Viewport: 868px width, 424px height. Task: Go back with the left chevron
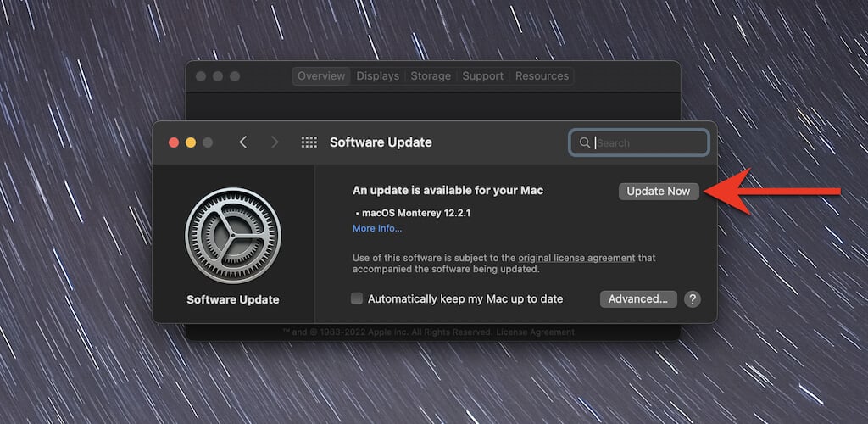coord(243,142)
